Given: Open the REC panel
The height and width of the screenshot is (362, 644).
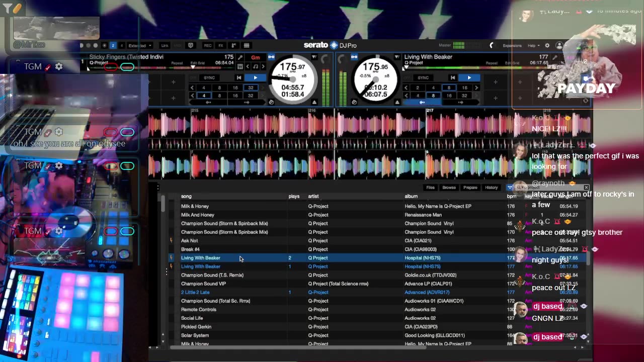Looking at the screenshot, I should [208, 45].
